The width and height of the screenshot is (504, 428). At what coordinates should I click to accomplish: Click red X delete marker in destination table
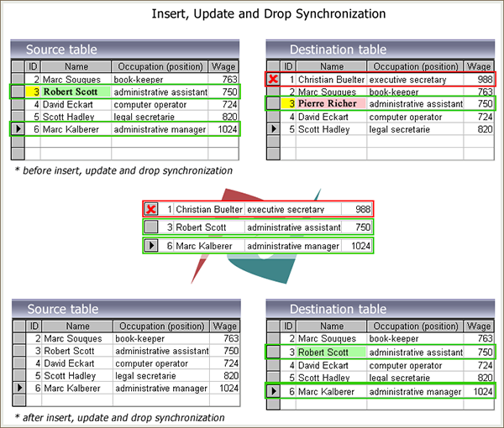coord(273,79)
